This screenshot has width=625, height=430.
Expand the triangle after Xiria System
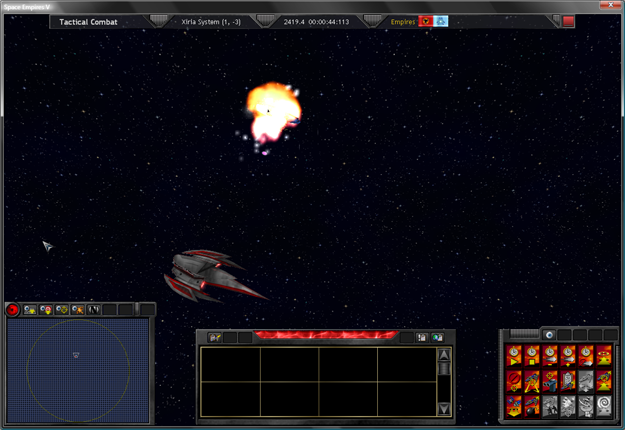pyautogui.click(x=265, y=20)
